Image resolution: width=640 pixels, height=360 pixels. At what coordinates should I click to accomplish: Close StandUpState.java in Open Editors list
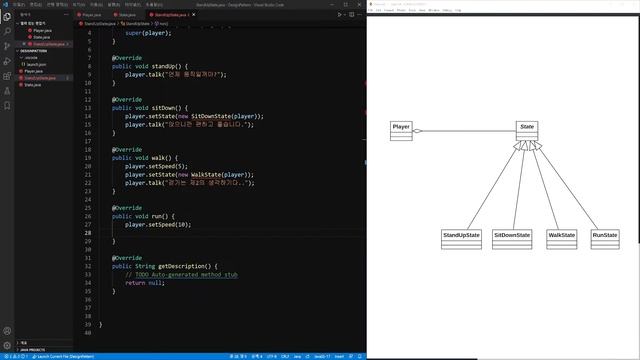pos(24,44)
